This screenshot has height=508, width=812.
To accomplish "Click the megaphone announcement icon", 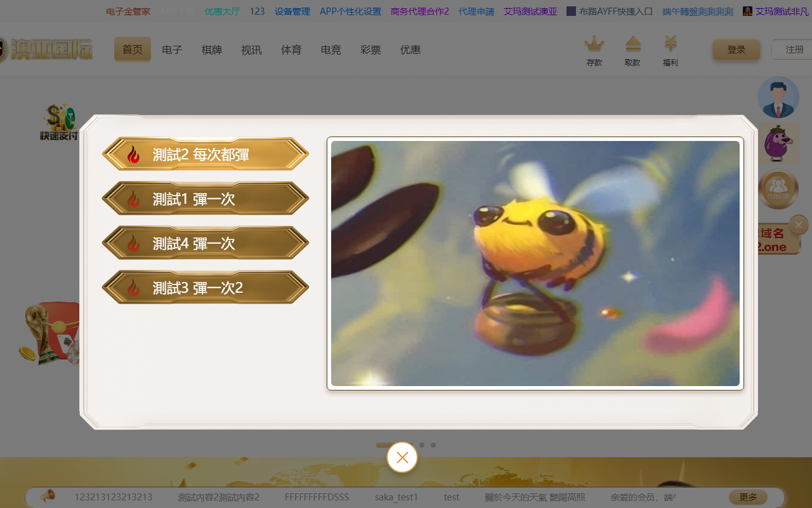I will click(x=48, y=497).
